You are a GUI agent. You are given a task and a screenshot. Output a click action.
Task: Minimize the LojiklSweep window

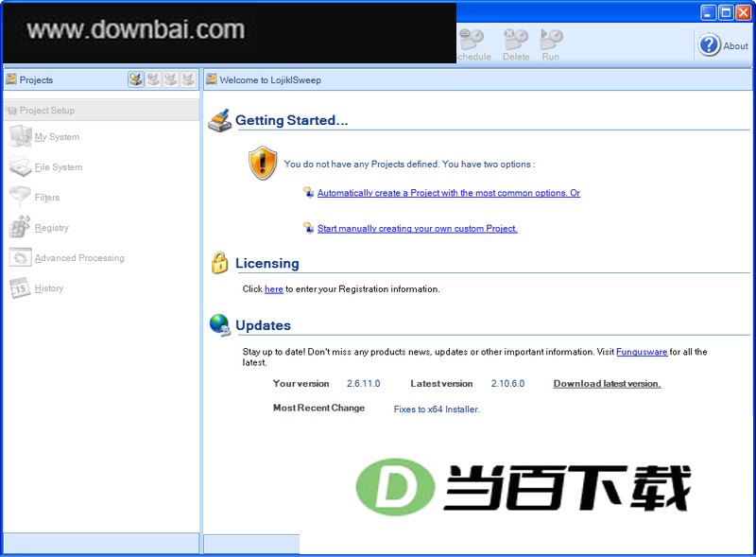(708, 12)
